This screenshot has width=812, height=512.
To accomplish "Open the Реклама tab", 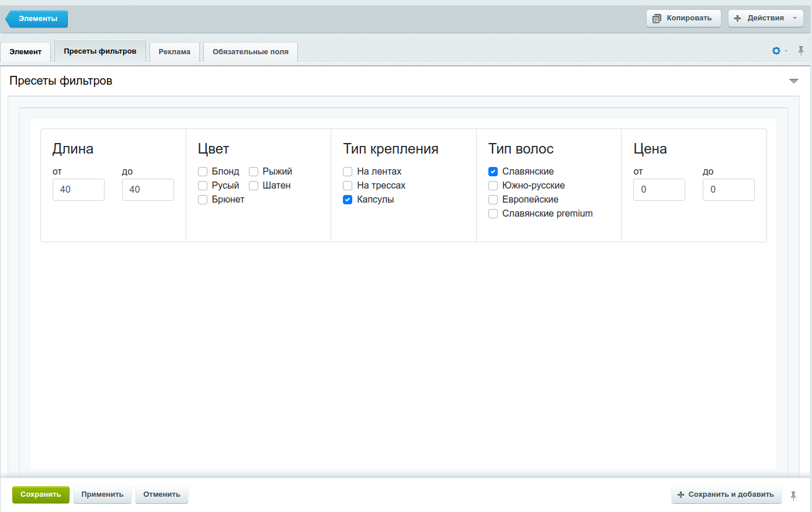I will (174, 52).
